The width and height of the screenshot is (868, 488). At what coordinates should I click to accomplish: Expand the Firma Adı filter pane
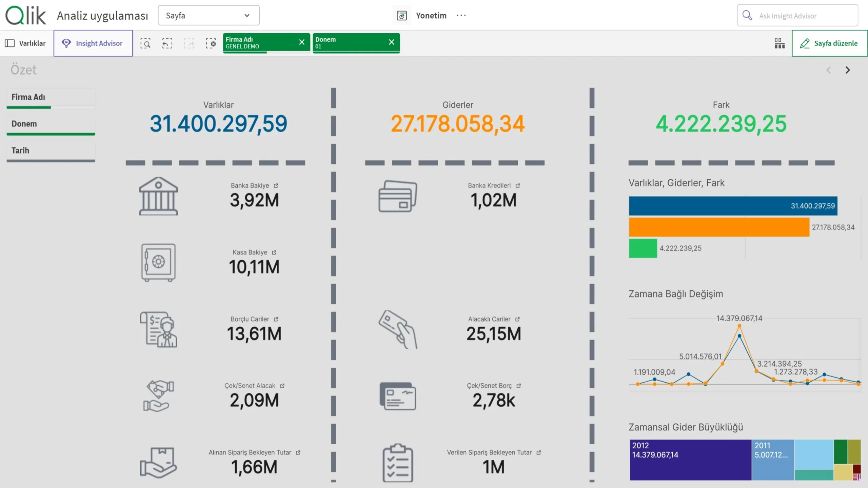tap(51, 98)
